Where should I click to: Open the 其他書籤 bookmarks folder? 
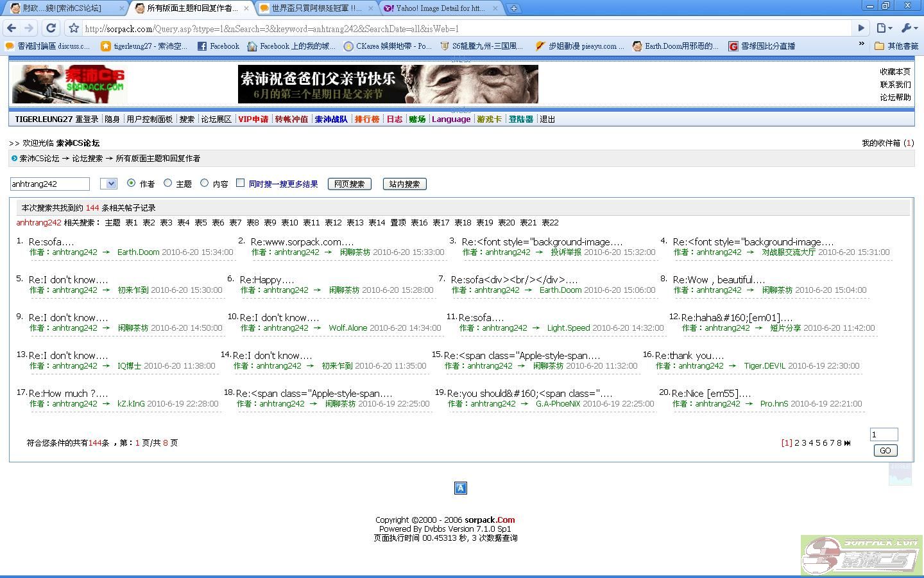(x=897, y=46)
